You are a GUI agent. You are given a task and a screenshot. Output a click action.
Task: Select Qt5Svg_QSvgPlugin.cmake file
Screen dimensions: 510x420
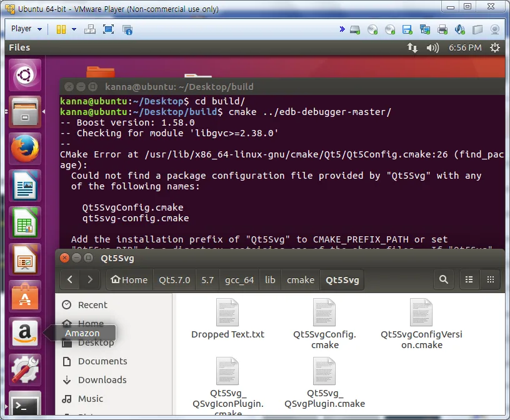(324, 382)
